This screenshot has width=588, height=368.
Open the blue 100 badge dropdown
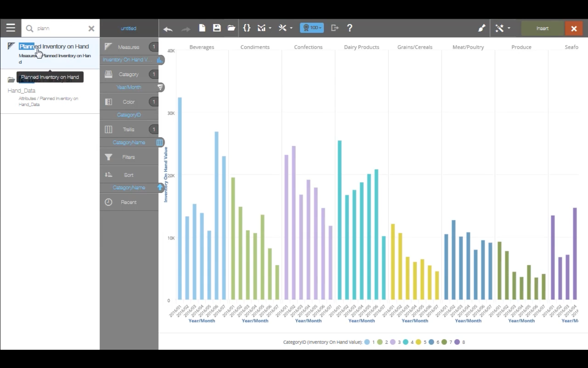(x=312, y=28)
